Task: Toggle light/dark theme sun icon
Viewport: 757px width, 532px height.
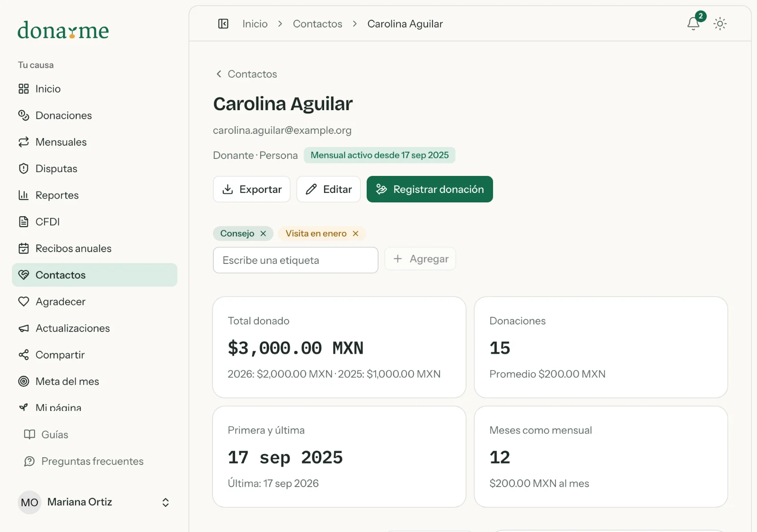Action: click(720, 24)
